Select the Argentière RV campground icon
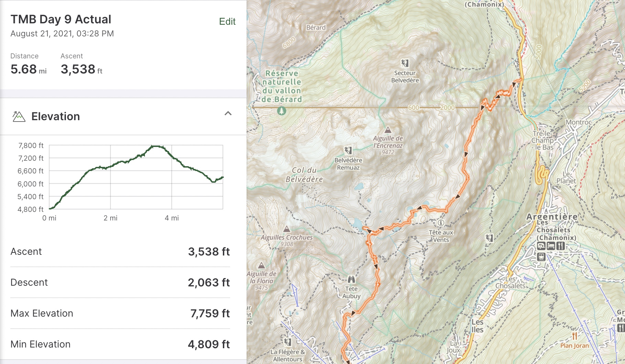This screenshot has width=625, height=364. (541, 246)
